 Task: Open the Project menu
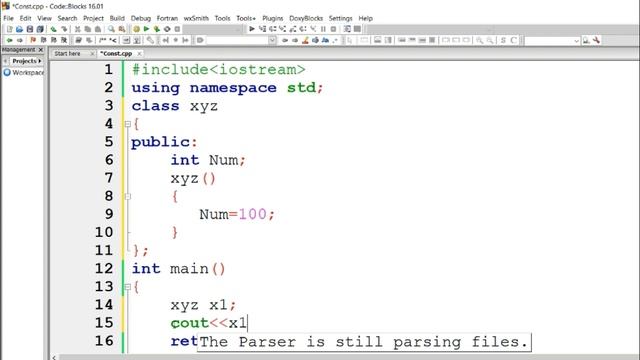[x=93, y=18]
